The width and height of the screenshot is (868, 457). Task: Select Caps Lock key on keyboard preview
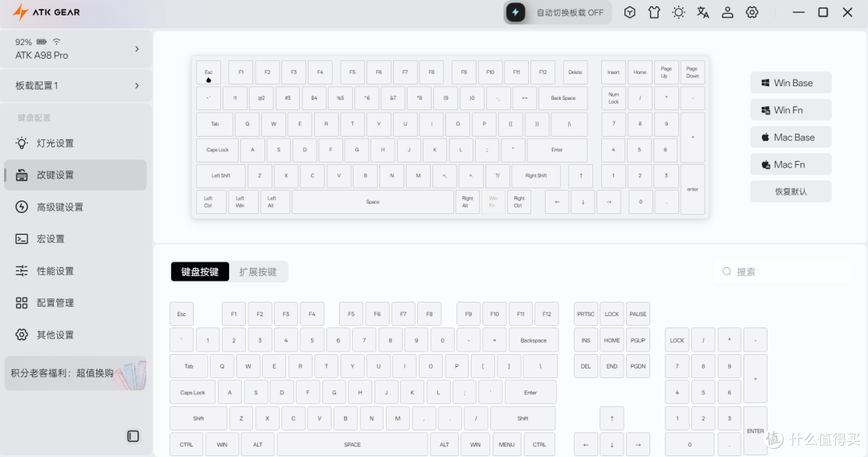218,150
